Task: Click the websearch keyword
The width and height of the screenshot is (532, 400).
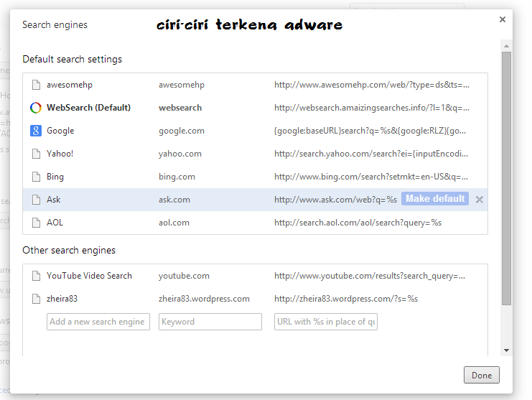Action: 180,108
